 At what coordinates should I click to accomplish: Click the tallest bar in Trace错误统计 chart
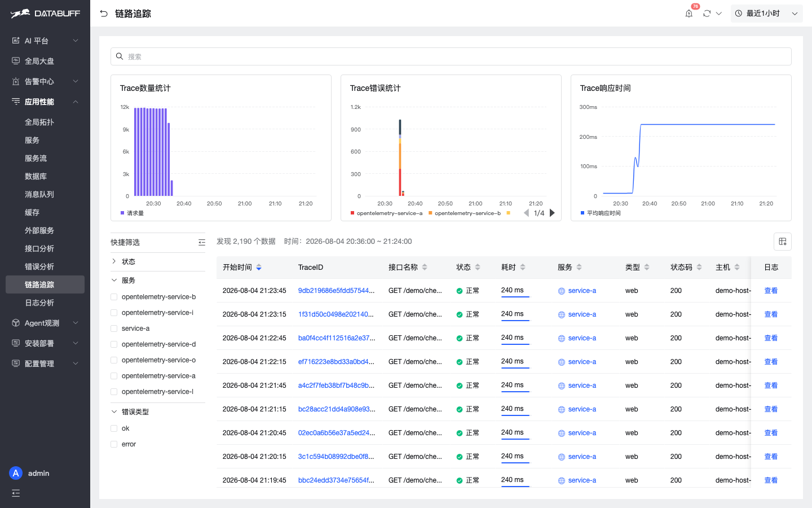[400, 157]
